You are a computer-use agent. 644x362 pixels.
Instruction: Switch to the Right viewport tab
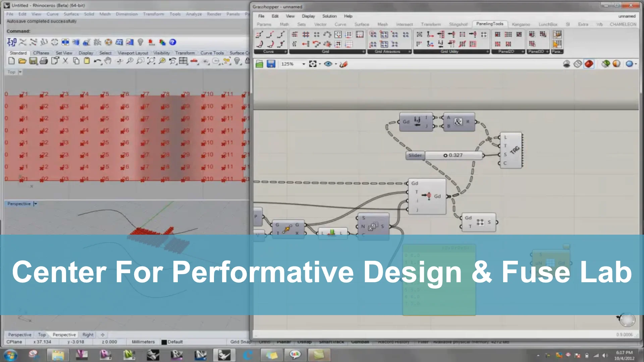[x=88, y=335]
